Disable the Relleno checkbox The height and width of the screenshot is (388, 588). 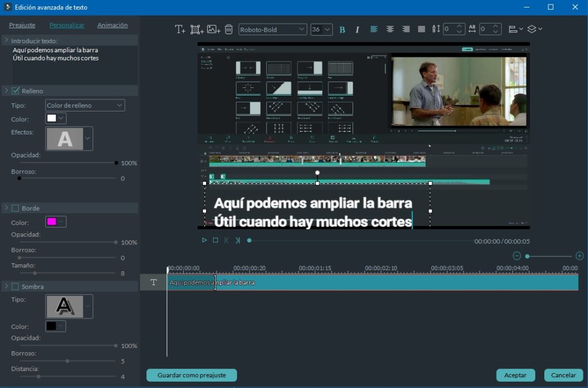[16, 91]
